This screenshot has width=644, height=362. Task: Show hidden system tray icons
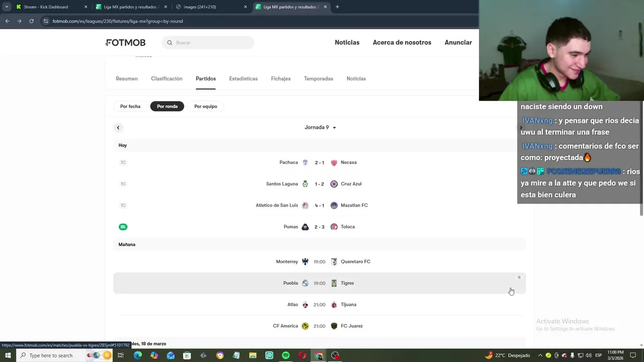click(x=540, y=355)
